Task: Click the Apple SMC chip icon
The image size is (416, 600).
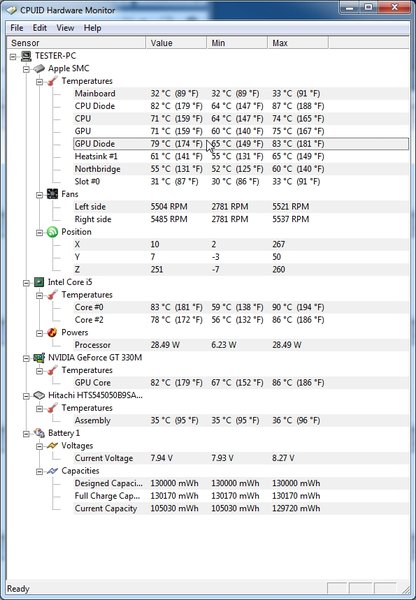Action: (x=39, y=69)
